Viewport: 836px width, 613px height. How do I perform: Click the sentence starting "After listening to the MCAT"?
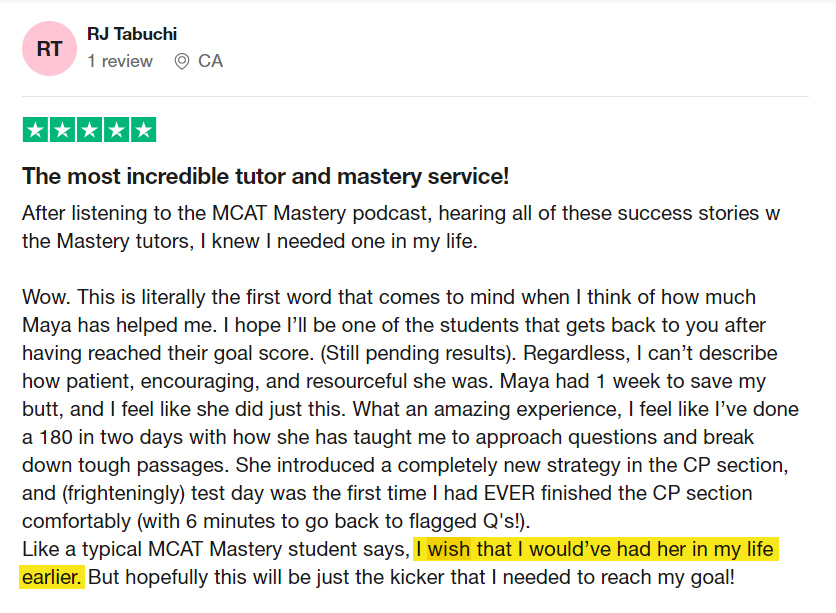pos(401,227)
